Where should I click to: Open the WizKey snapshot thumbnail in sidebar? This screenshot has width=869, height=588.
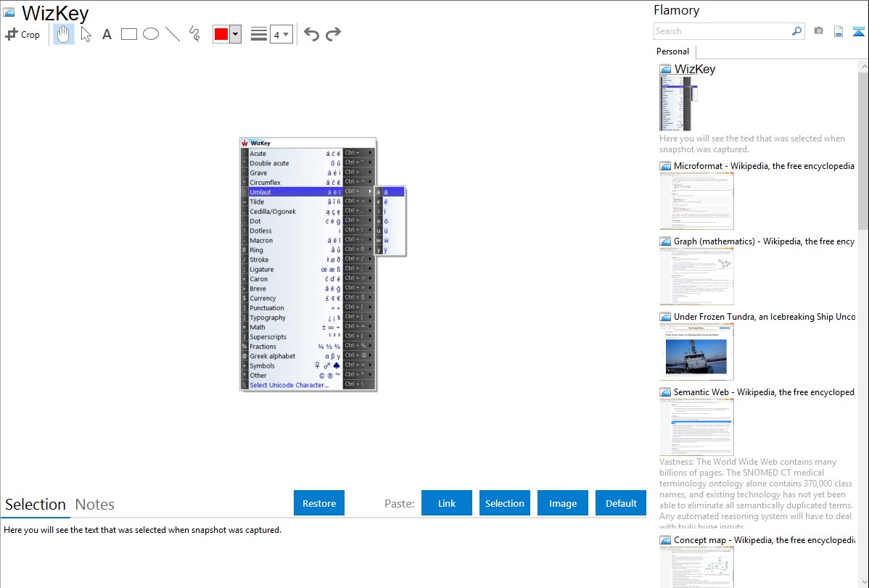[678, 104]
